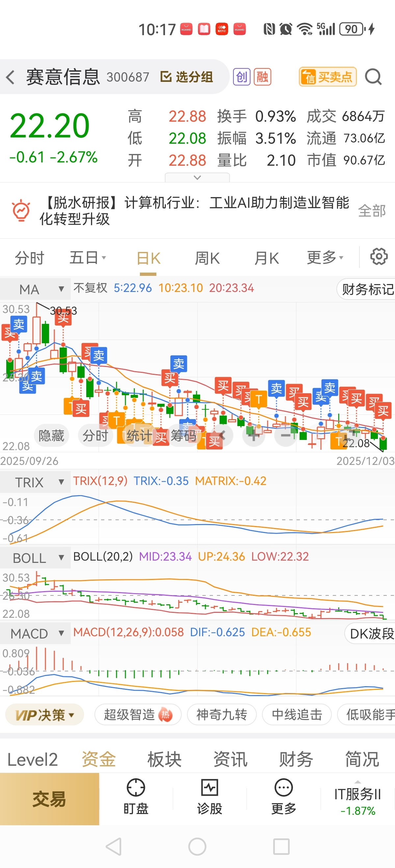Open the TRIX indicator dropdown
Image resolution: width=395 pixels, height=868 pixels.
click(35, 482)
